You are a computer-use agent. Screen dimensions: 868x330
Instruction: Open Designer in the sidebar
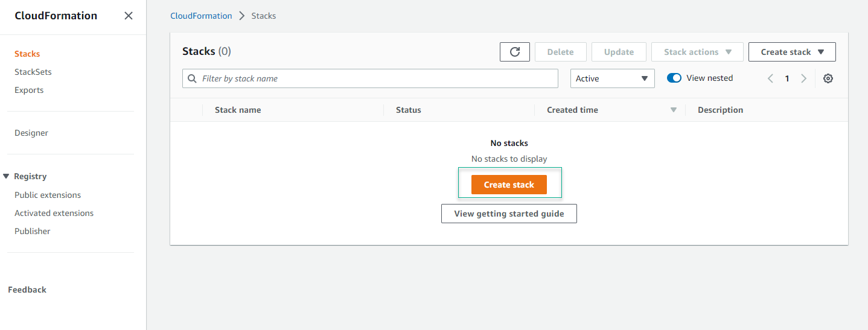pos(31,133)
